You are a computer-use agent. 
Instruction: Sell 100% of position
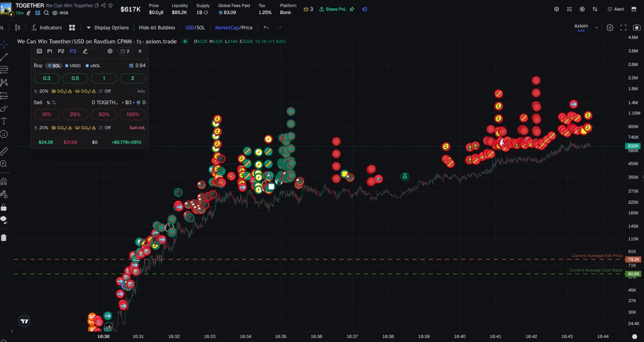click(133, 114)
